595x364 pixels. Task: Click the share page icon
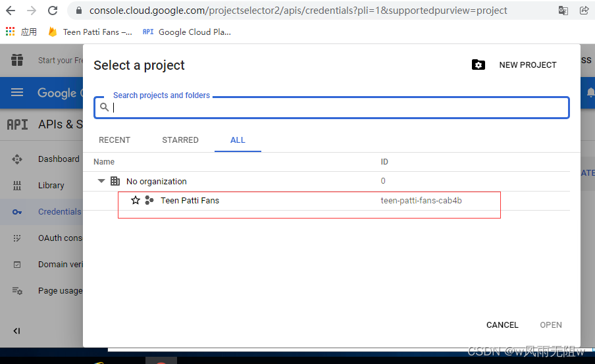click(x=584, y=11)
